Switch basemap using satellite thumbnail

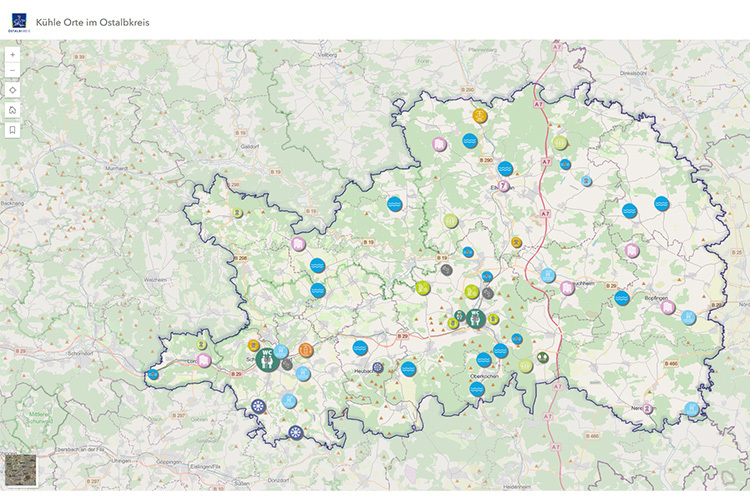tap(18, 471)
